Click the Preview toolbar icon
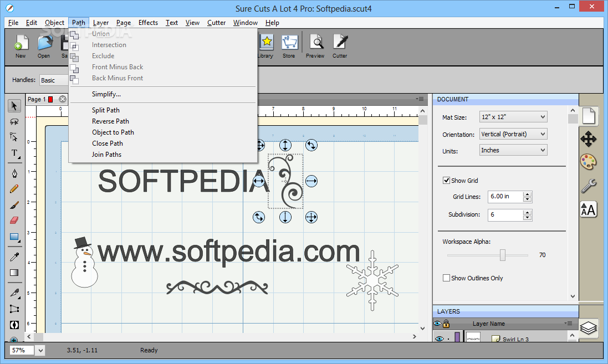608x364 pixels. coord(315,46)
